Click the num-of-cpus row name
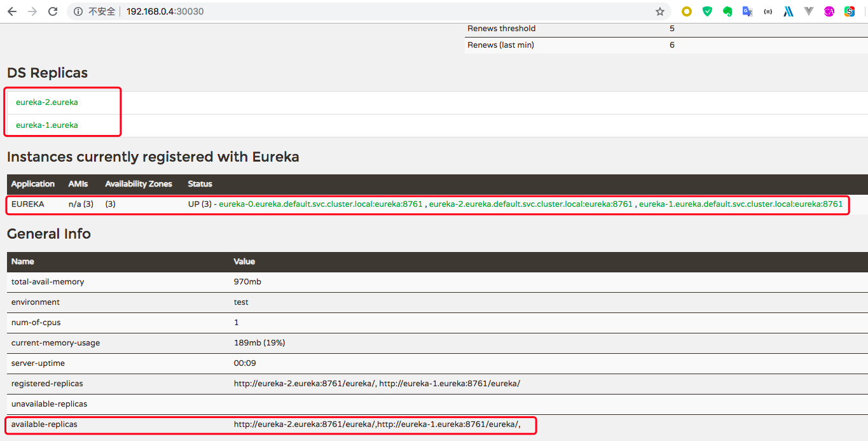The image size is (868, 441). click(x=36, y=322)
